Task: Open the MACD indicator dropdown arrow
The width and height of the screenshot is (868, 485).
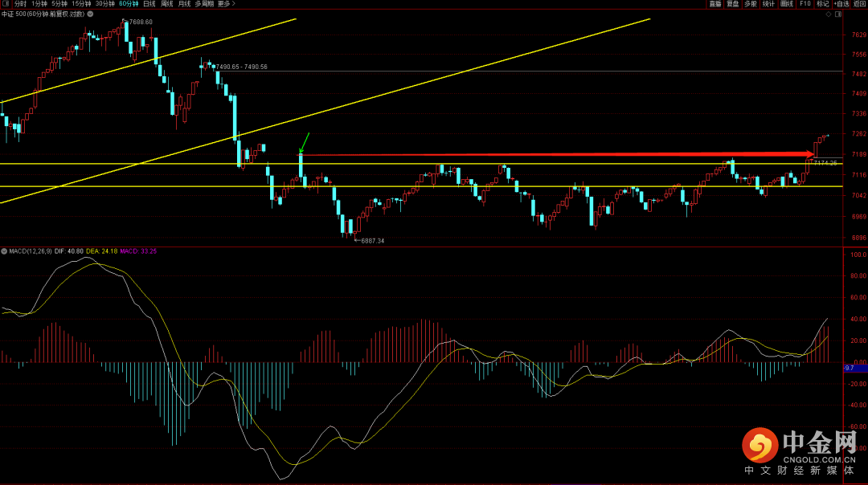Action: 4,251
